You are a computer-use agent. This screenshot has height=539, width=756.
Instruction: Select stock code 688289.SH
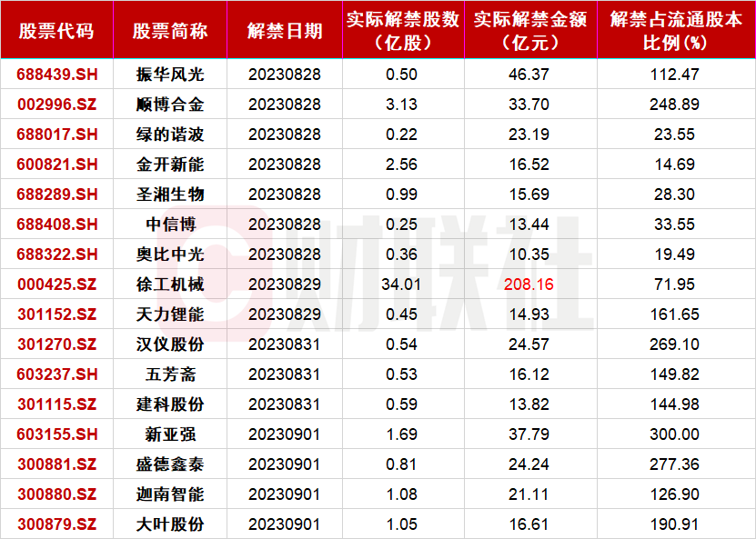[57, 195]
